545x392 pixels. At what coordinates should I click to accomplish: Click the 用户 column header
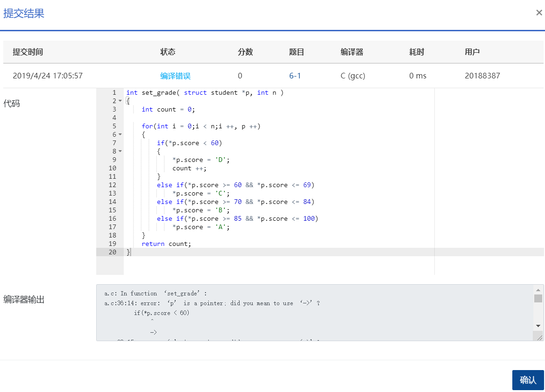pos(472,52)
